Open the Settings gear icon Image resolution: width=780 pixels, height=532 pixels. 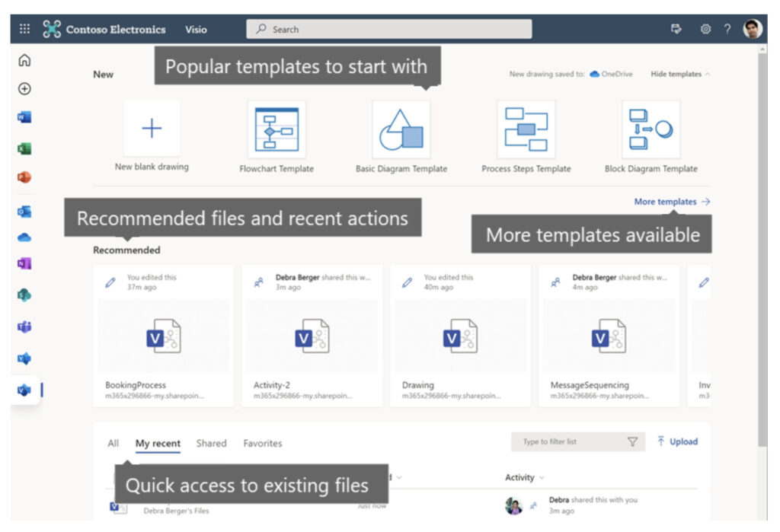pyautogui.click(x=705, y=29)
